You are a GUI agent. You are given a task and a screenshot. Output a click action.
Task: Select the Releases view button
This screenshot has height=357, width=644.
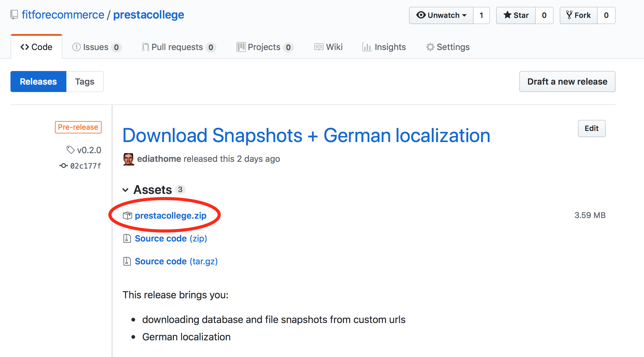[x=38, y=82]
